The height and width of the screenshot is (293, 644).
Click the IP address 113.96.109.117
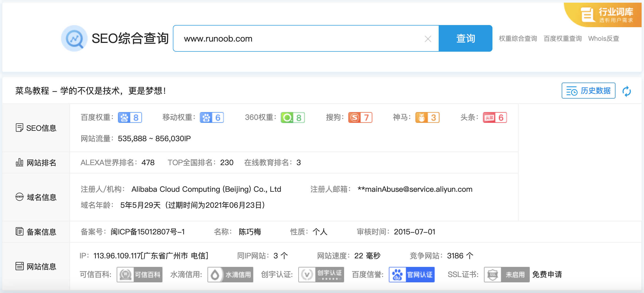[117, 256]
